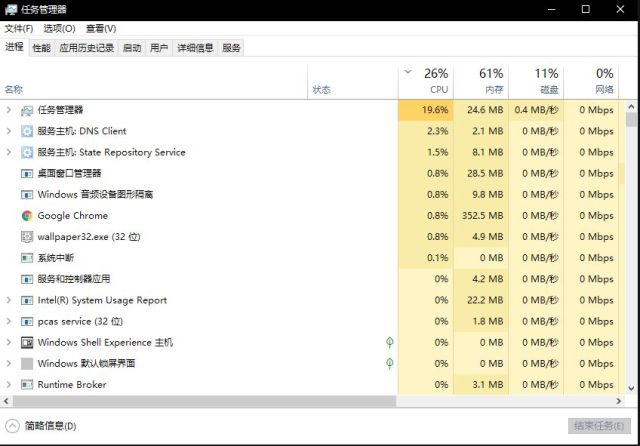This screenshot has width=640, height=446.
Task: Select the 任务管理器 process icon
Action: (x=27, y=110)
